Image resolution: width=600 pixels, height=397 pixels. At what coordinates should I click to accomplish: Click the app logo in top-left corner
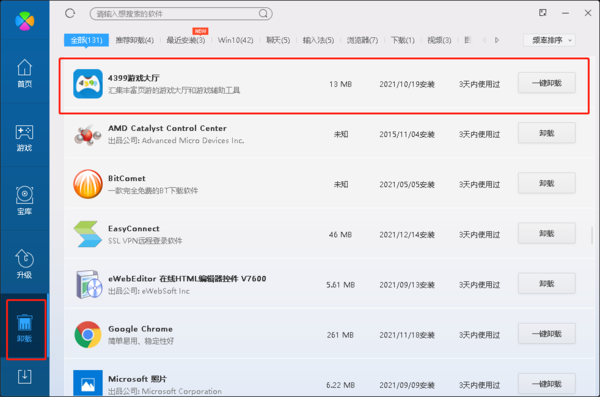pos(25,21)
